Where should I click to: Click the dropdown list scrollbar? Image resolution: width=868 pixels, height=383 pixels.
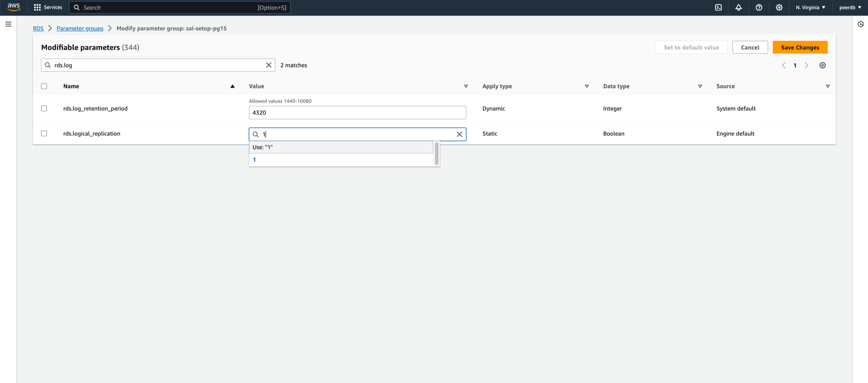[436, 154]
